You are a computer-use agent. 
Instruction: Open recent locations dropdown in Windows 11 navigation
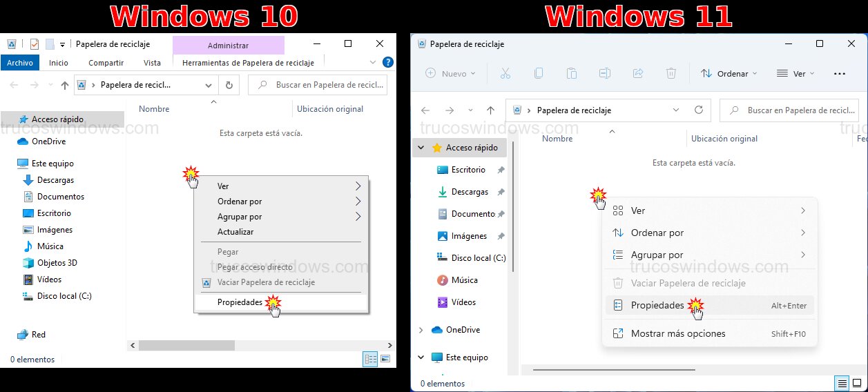470,110
